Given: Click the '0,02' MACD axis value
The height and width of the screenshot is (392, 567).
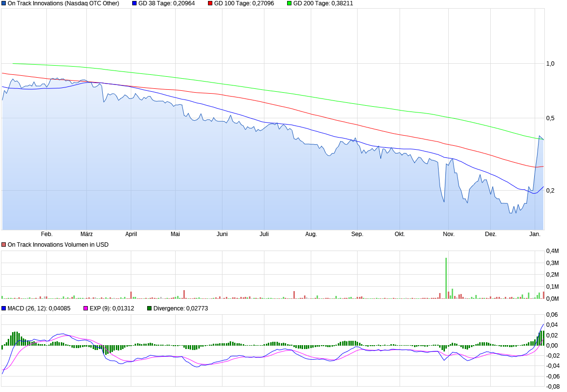Looking at the screenshot, I should point(552,335).
